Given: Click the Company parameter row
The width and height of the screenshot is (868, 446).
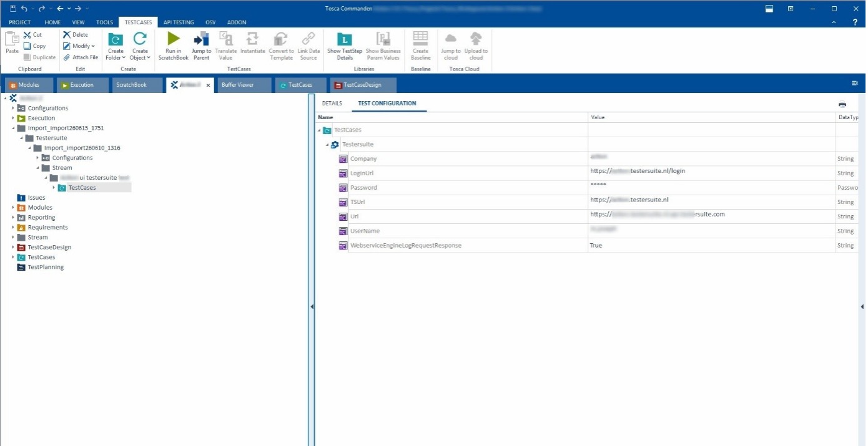Looking at the screenshot, I should pos(587,159).
